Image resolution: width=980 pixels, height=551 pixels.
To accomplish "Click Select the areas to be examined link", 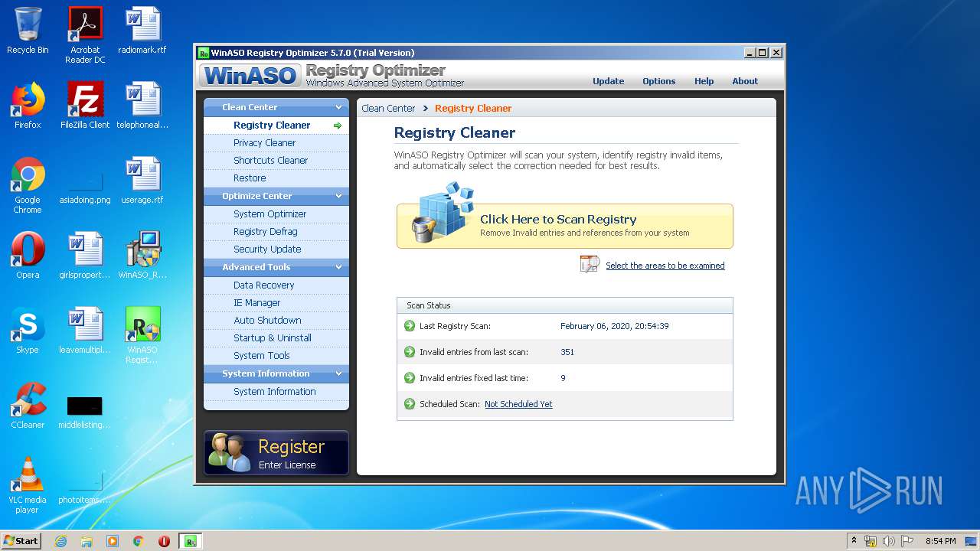I will [665, 266].
